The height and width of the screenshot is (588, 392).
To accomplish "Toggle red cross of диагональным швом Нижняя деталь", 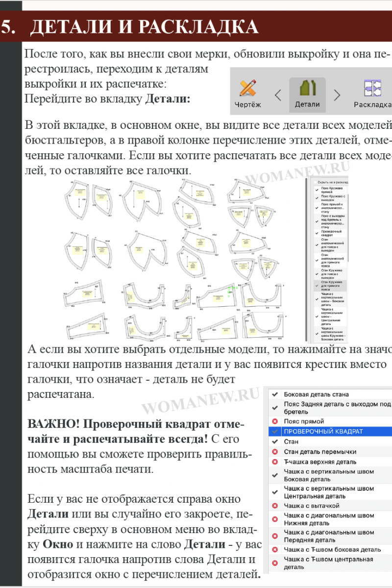I will 275,519.
